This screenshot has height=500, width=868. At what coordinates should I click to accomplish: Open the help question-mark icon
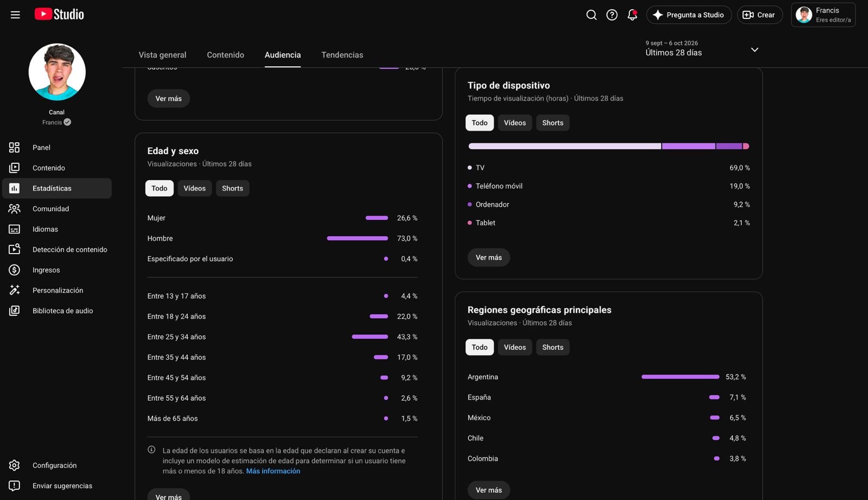click(612, 15)
